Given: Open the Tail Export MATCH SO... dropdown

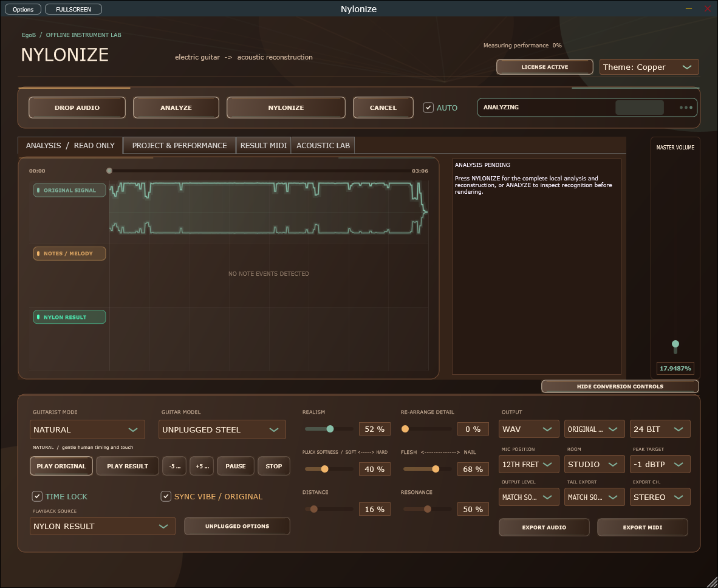Looking at the screenshot, I should tap(594, 497).
